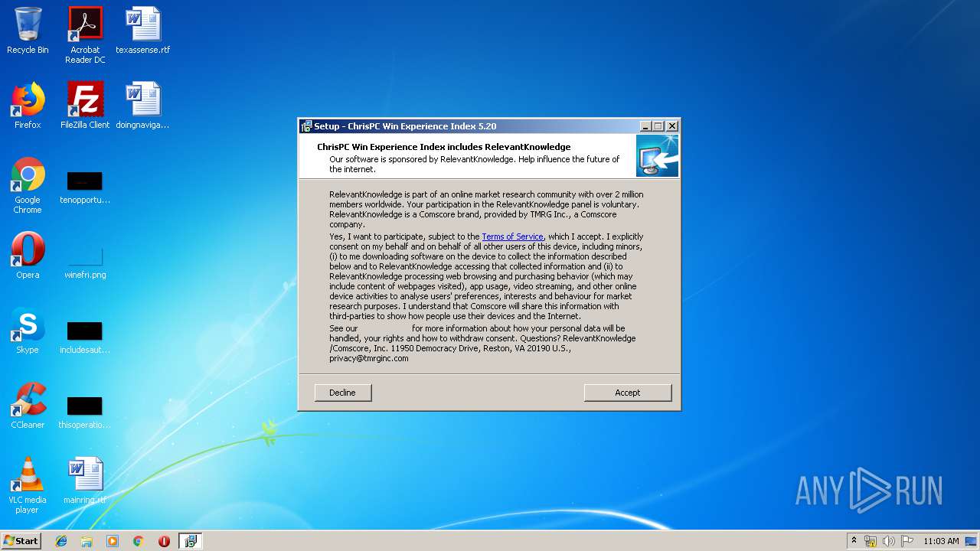
Task: Open the Skype desktop shortcut
Action: coord(28,331)
